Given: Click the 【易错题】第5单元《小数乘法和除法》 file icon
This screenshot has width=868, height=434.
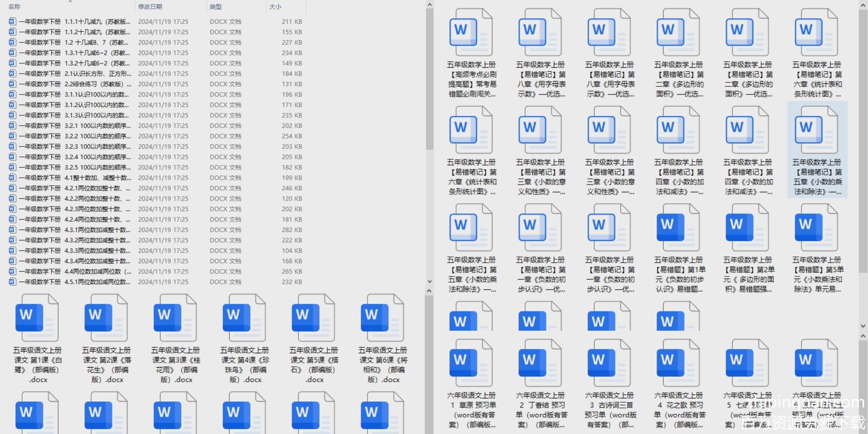Looking at the screenshot, I should pyautogui.click(x=816, y=228).
